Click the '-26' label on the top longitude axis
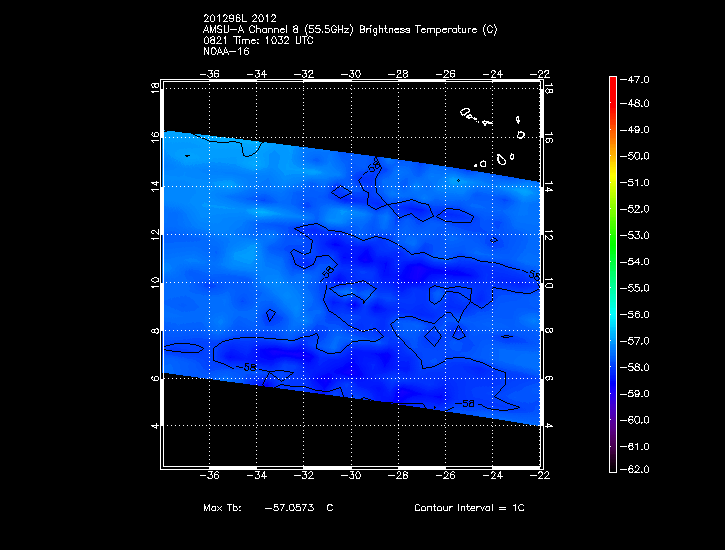 pos(445,74)
